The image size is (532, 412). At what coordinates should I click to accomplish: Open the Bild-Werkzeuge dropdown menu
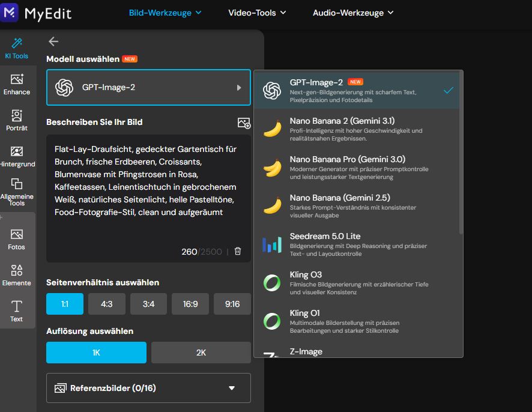click(x=165, y=13)
